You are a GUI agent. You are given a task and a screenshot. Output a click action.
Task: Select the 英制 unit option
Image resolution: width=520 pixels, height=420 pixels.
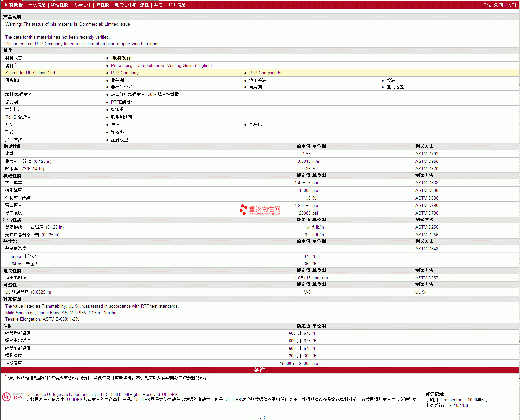click(498, 5)
